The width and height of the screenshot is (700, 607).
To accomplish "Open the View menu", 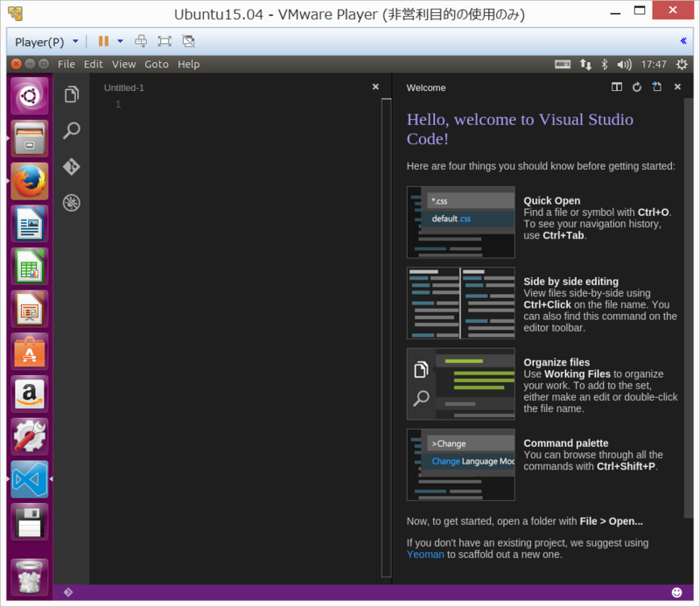I will tap(123, 64).
